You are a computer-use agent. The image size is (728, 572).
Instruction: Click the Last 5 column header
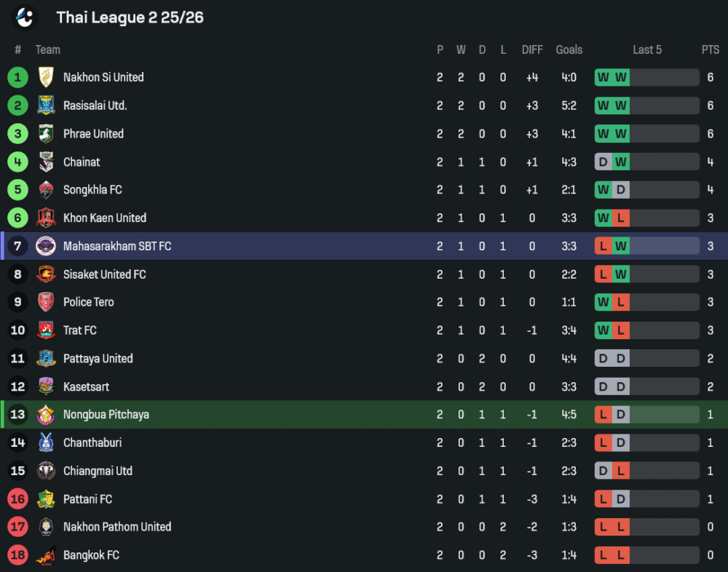[x=647, y=49]
